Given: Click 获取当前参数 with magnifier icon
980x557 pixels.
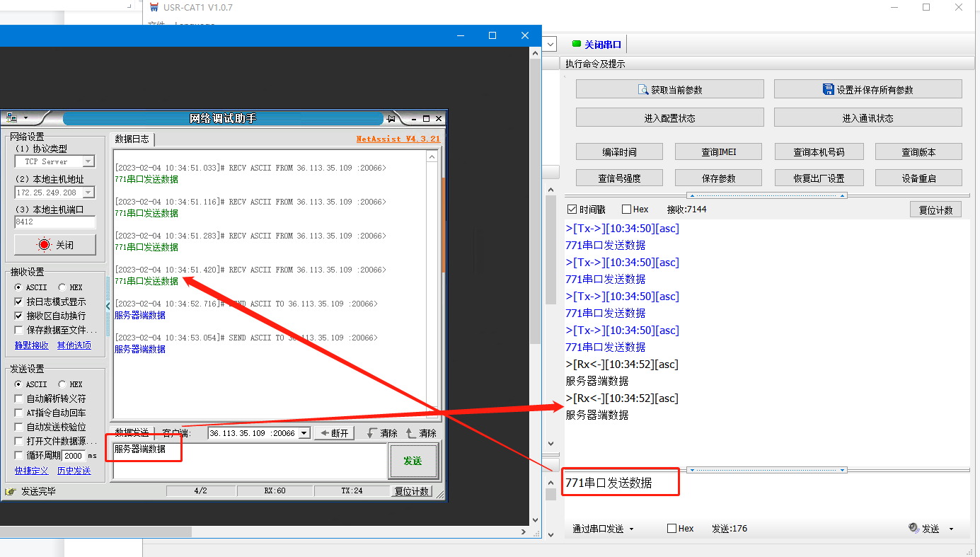Looking at the screenshot, I should click(x=669, y=90).
